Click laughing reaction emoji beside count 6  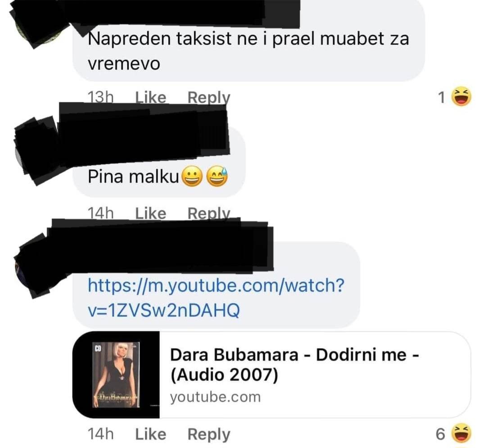point(461,433)
